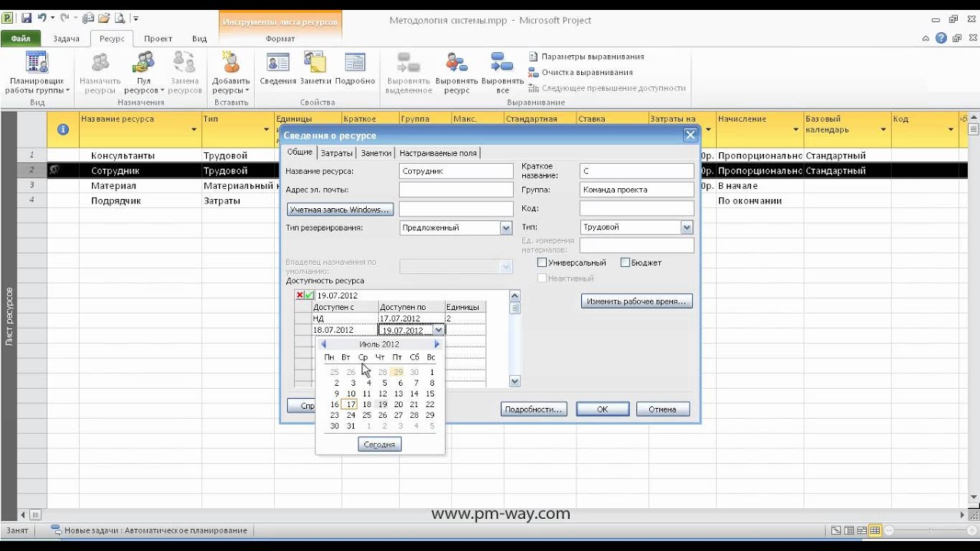Open the Пул ресурсов menu
Screen dimensions: 980x551
[x=144, y=73]
